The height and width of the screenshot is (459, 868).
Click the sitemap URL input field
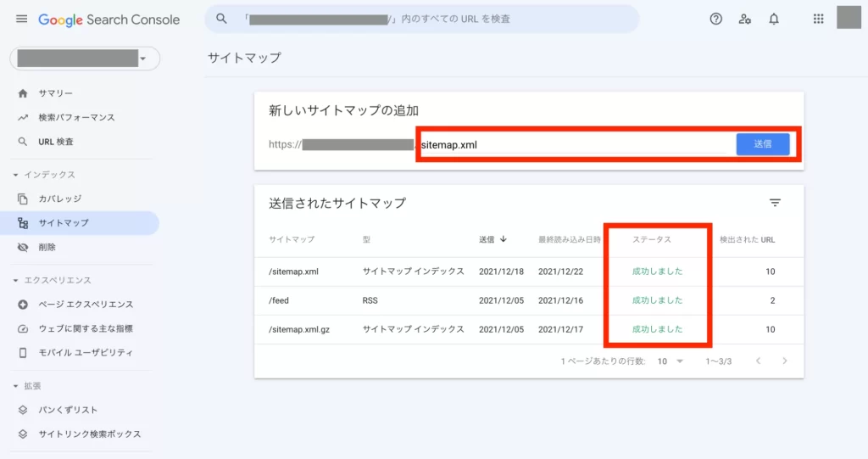(576, 145)
